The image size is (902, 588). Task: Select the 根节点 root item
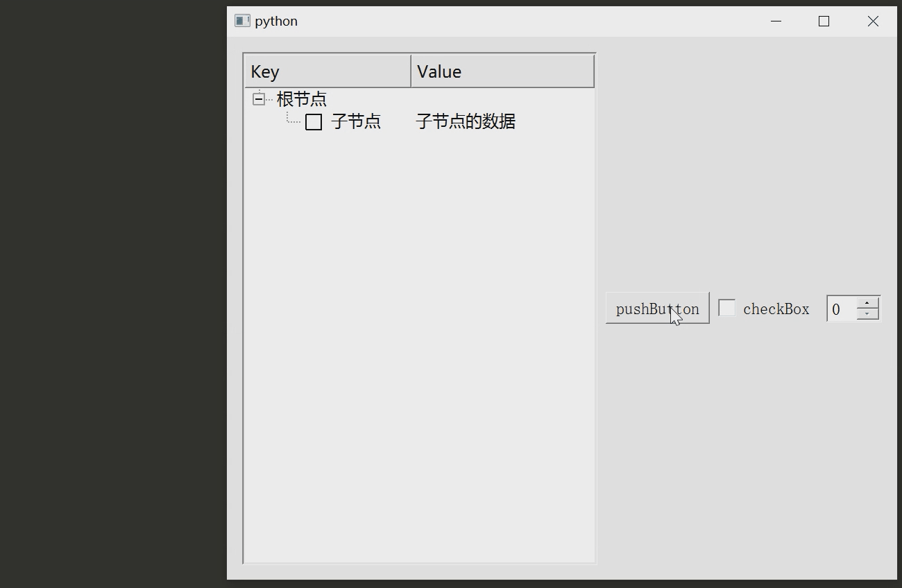(301, 98)
